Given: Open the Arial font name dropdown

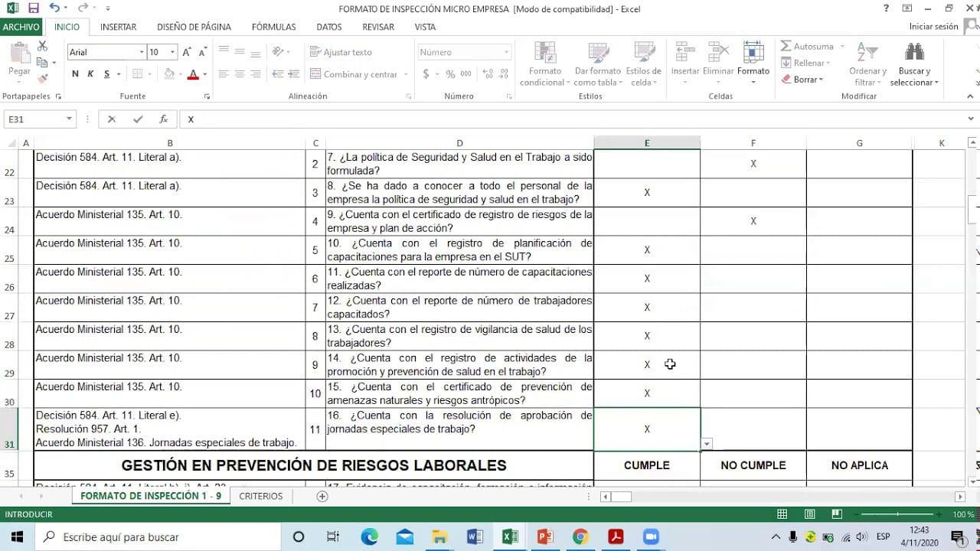Looking at the screenshot, I should (142, 52).
